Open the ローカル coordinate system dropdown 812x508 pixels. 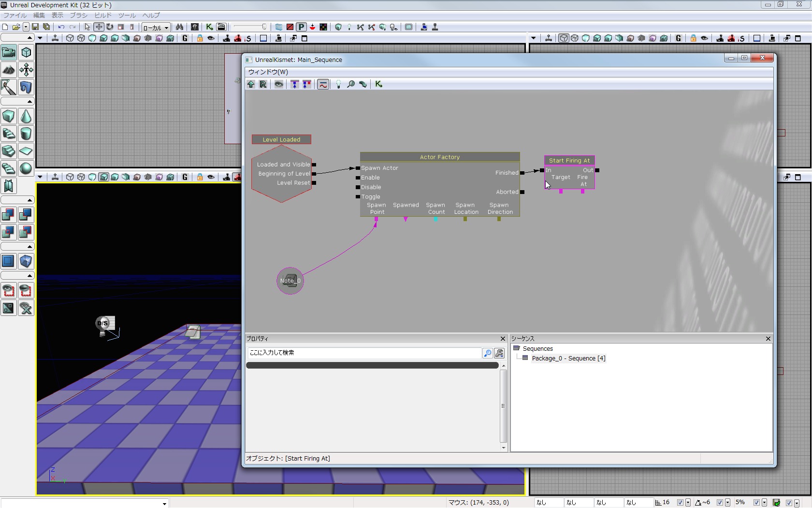(156, 28)
